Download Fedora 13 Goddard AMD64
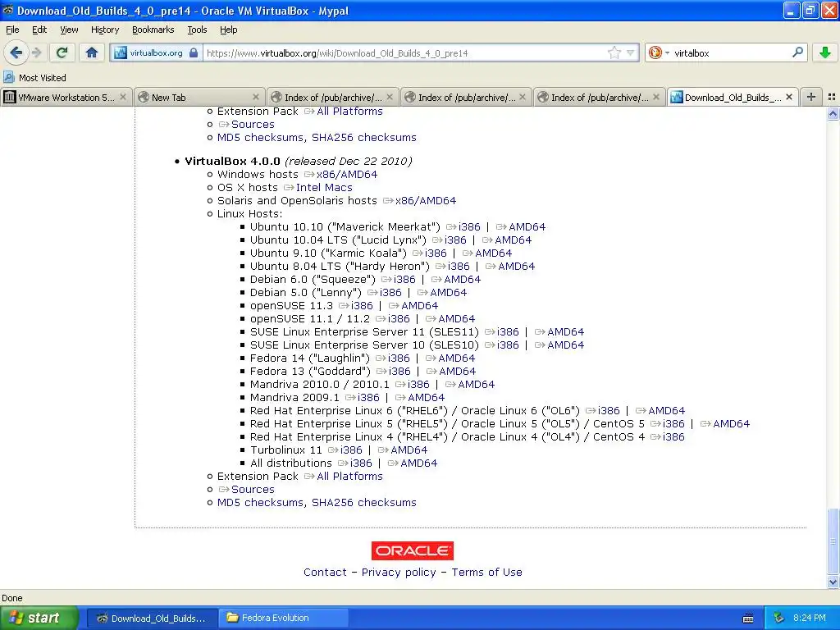 coord(458,372)
